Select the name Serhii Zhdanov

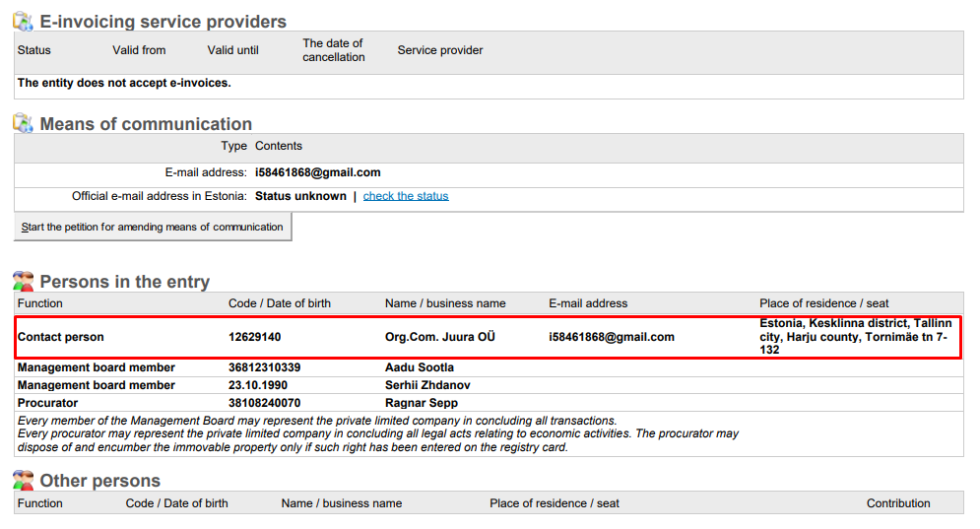(x=427, y=385)
